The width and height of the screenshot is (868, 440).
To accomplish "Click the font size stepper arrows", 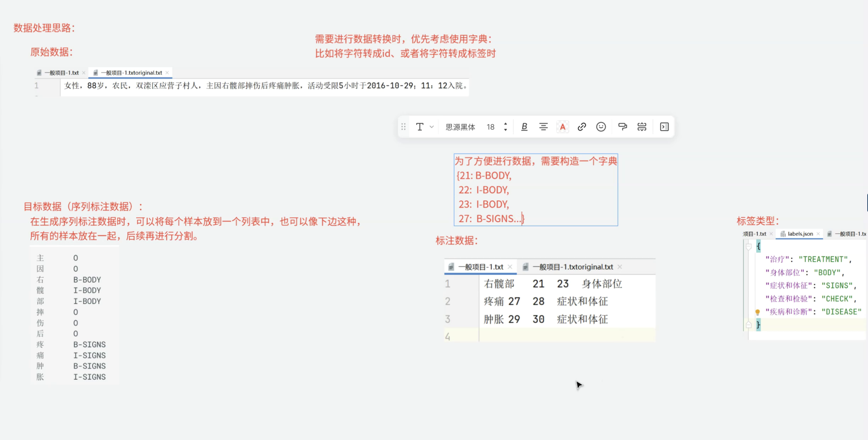I will coord(505,127).
